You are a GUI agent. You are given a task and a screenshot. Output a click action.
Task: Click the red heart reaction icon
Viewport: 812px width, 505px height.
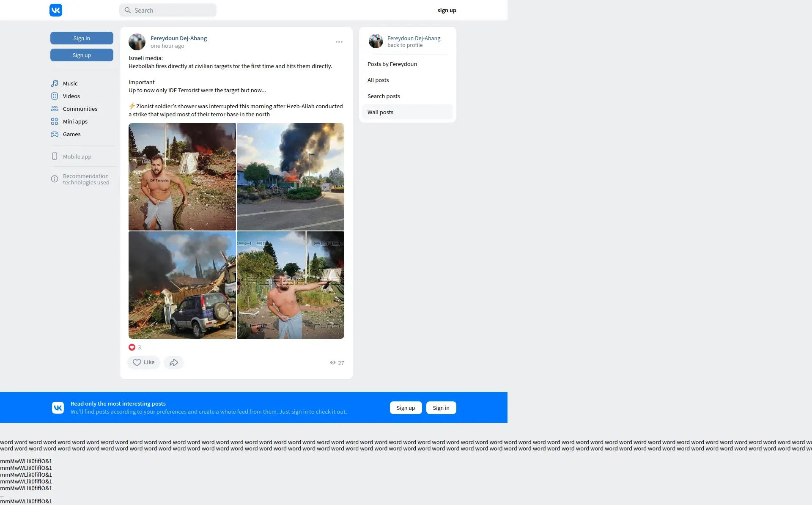pos(132,347)
